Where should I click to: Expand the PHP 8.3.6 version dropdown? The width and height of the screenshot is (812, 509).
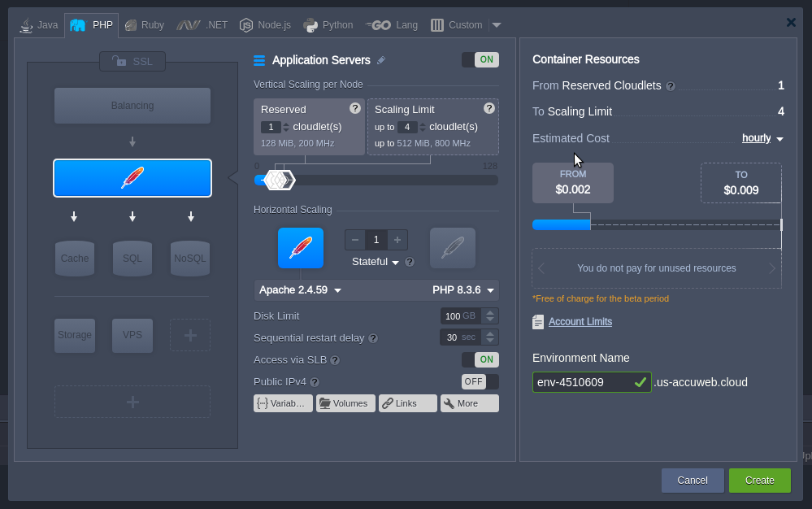(x=462, y=290)
